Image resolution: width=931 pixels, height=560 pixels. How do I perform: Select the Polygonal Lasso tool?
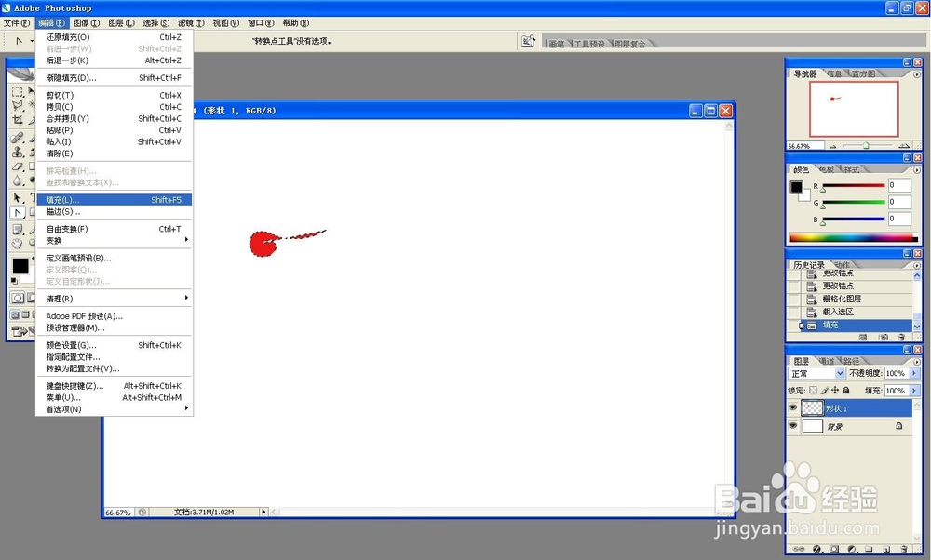pos(17,104)
